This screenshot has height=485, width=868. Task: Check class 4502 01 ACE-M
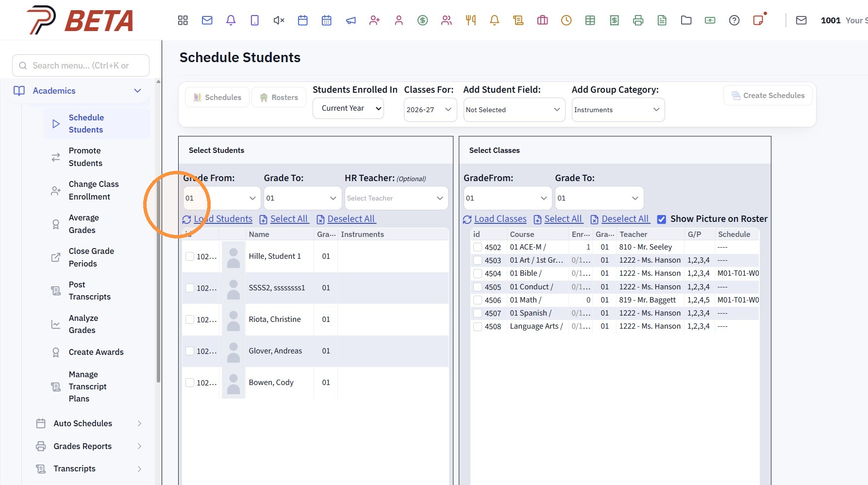[478, 247]
